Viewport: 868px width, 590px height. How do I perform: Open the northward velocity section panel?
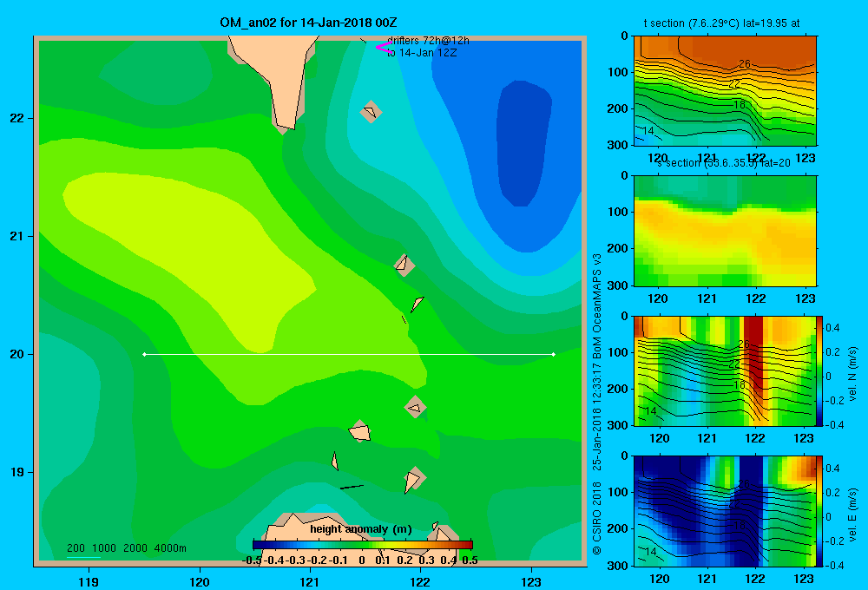tap(725, 370)
